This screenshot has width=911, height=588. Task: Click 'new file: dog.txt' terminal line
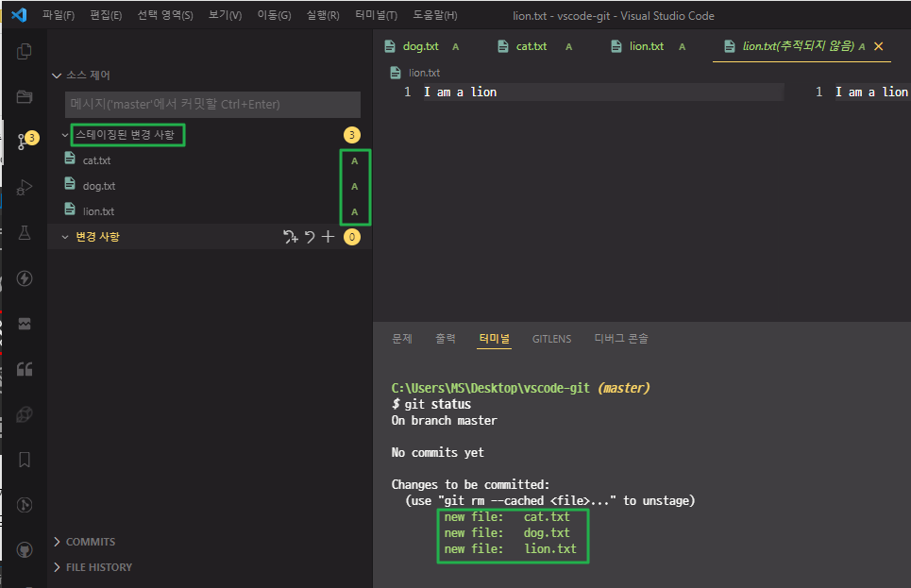coord(507,533)
